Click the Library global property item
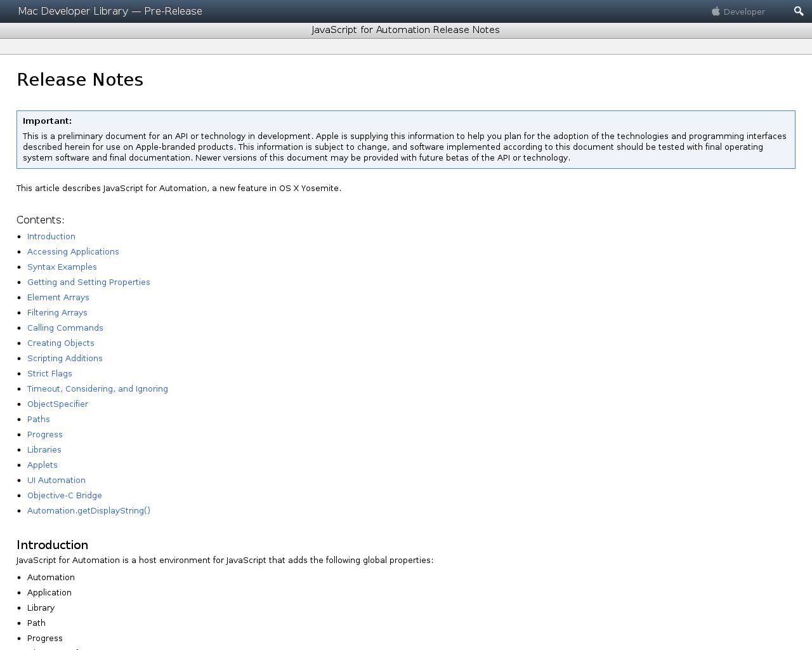The image size is (812, 650). (x=41, y=607)
